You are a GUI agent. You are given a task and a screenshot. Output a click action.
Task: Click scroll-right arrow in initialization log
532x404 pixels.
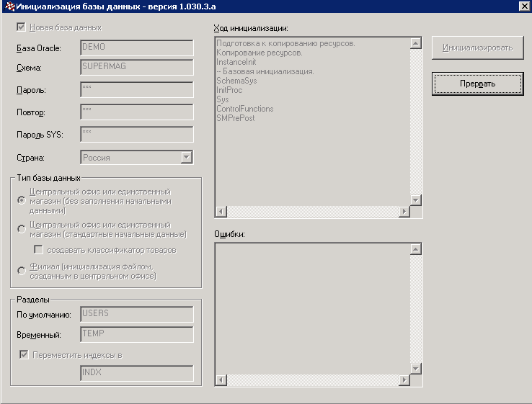pos(404,212)
